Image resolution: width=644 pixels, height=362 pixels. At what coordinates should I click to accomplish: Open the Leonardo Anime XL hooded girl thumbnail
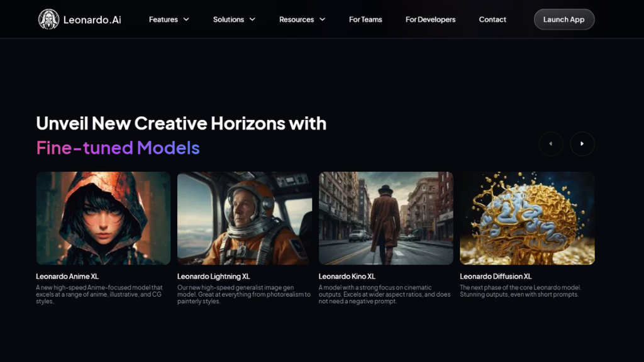[x=103, y=218]
